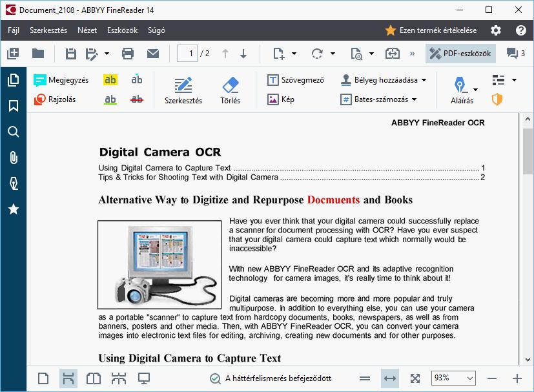Open a file via folder icon
The width and height of the screenshot is (534, 392).
tap(38, 54)
